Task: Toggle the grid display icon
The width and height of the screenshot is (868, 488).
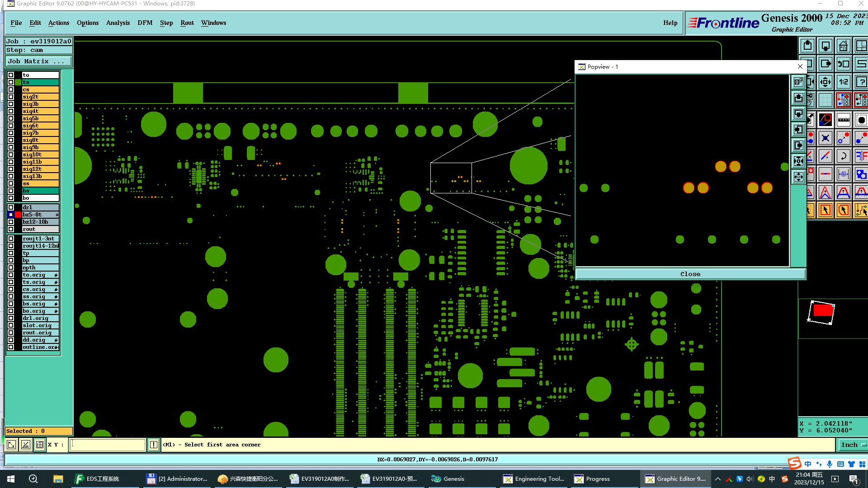Action: 825,100
